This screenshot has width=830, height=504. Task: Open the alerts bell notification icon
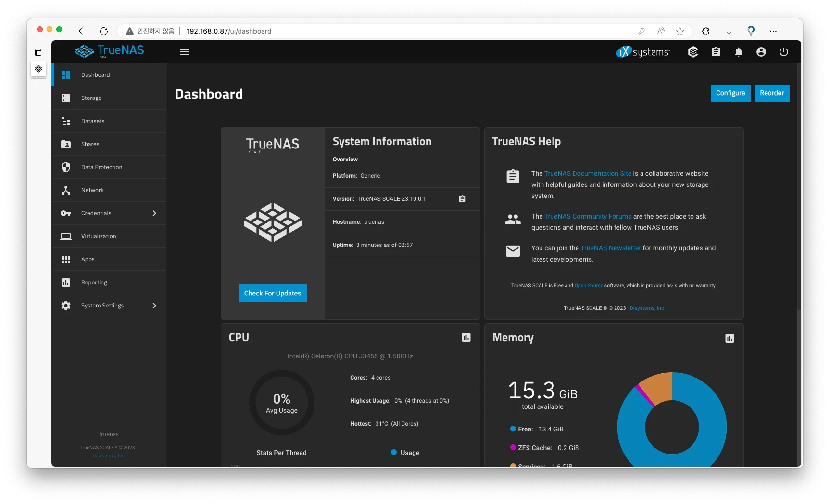tap(738, 52)
